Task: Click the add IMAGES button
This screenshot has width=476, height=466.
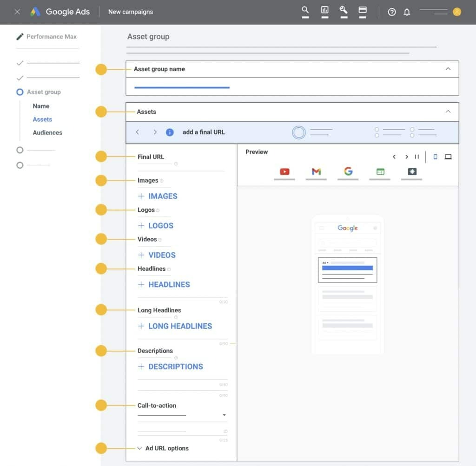Action: (158, 196)
